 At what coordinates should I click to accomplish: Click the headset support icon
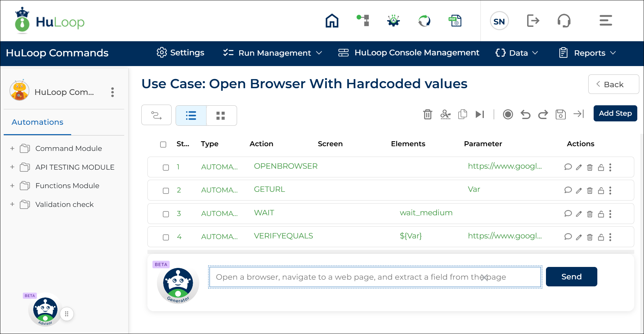564,21
